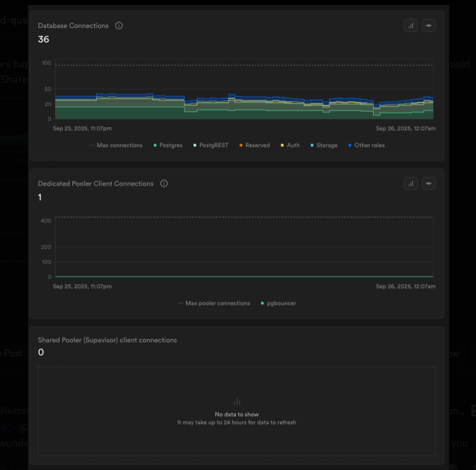Click the empty-state chart icon above No data to show

pyautogui.click(x=237, y=401)
